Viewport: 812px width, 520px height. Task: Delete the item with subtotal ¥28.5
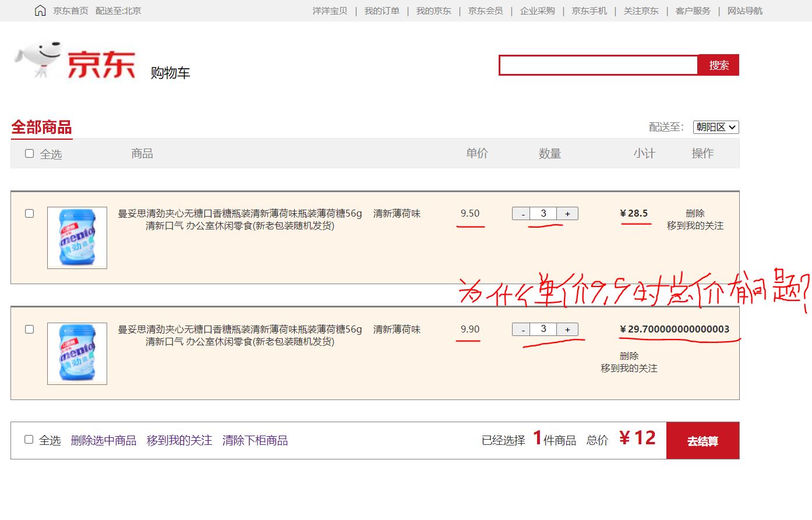[695, 213]
